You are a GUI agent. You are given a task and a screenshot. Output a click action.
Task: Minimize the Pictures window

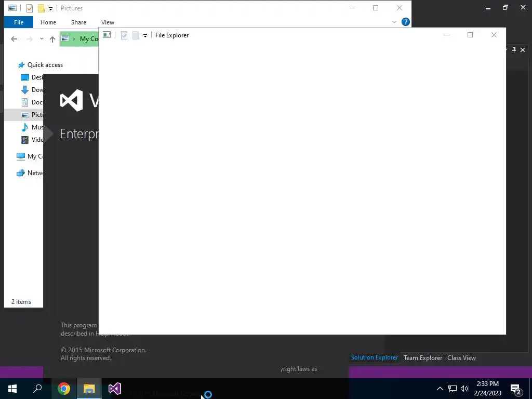(x=353, y=8)
